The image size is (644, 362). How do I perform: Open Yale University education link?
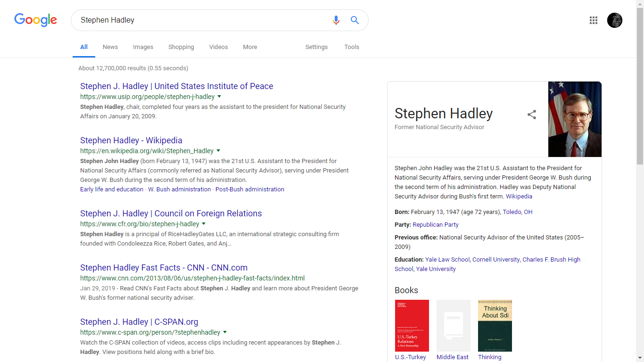click(x=436, y=269)
